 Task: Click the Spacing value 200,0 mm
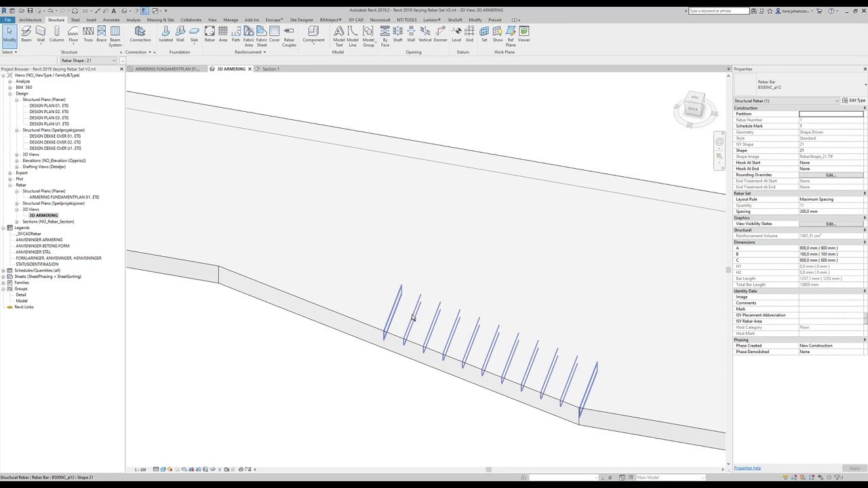click(x=831, y=211)
